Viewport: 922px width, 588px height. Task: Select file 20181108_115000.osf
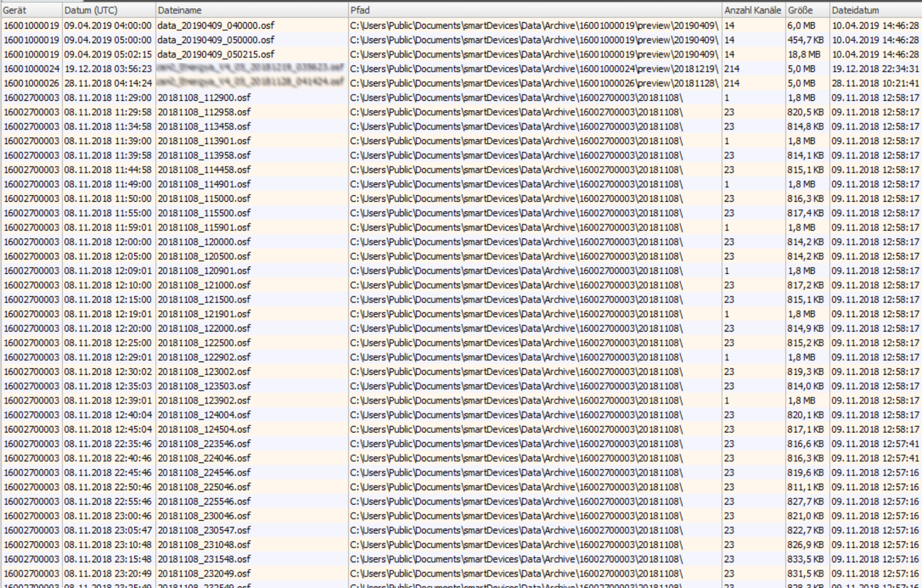204,199
